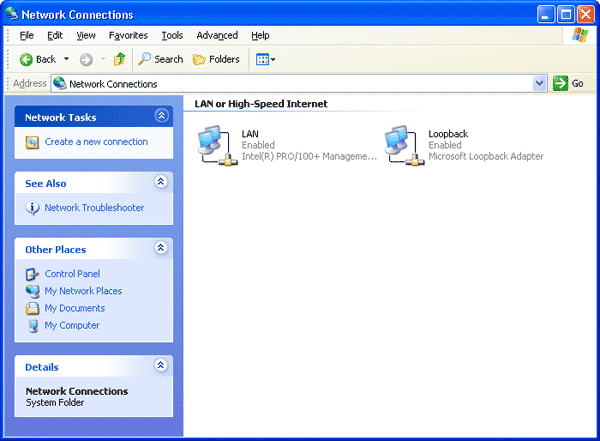Image resolution: width=600 pixels, height=441 pixels.
Task: Close the Network Connections window
Action: 586,15
